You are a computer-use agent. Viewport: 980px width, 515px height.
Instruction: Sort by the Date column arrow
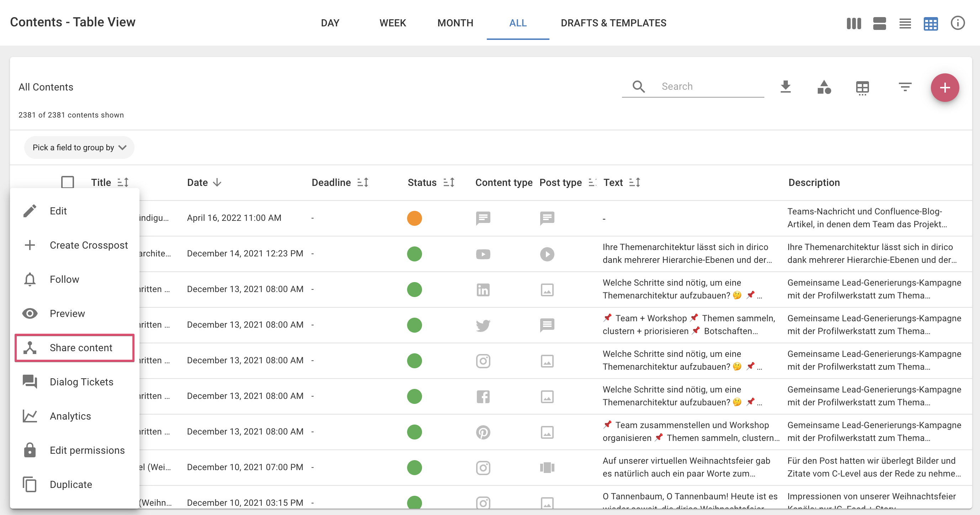(x=217, y=182)
